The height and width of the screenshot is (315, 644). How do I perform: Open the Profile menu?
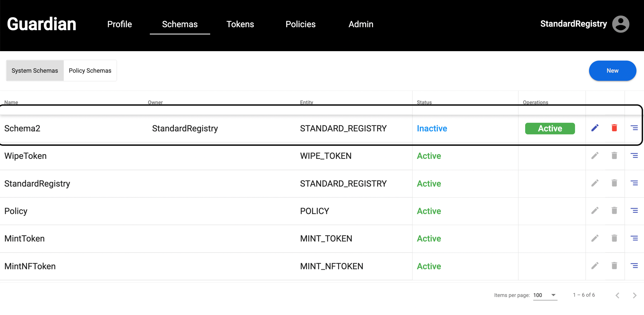point(120,24)
